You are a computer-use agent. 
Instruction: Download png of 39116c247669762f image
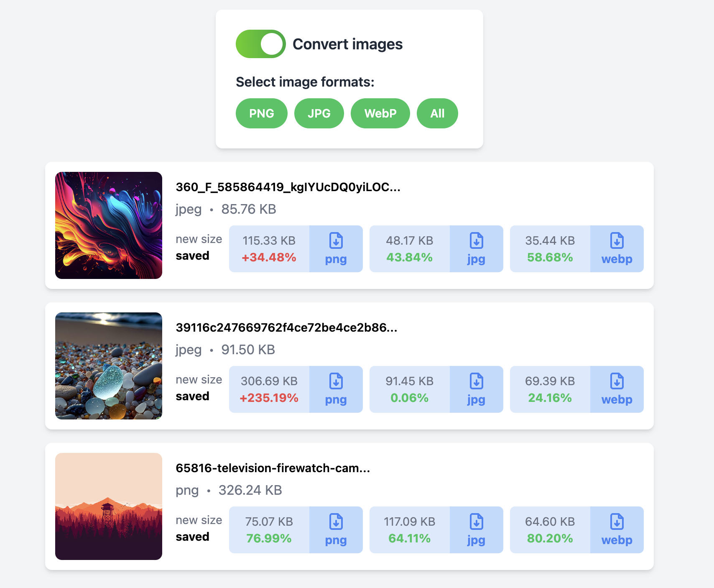coord(336,389)
